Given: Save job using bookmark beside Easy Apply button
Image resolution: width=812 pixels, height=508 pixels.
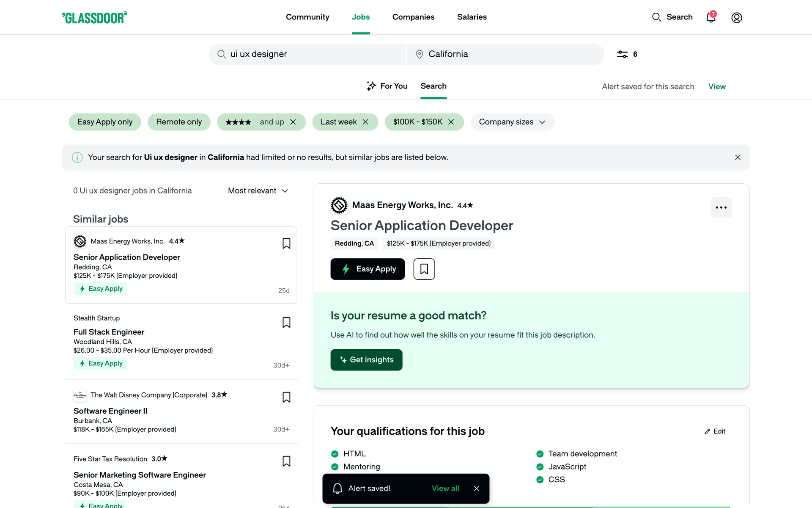Looking at the screenshot, I should [x=424, y=269].
